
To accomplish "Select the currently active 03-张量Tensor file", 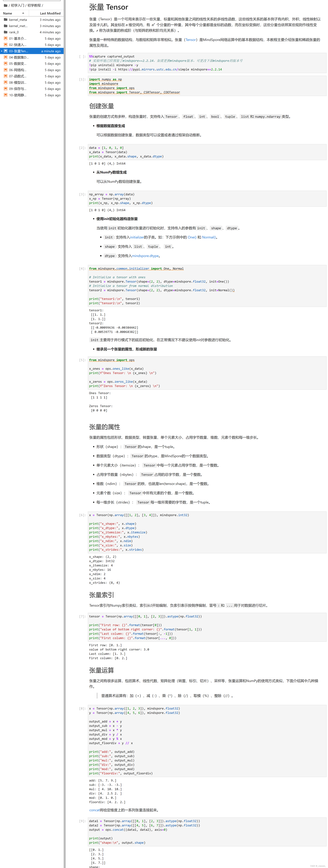I will tap(19, 51).
